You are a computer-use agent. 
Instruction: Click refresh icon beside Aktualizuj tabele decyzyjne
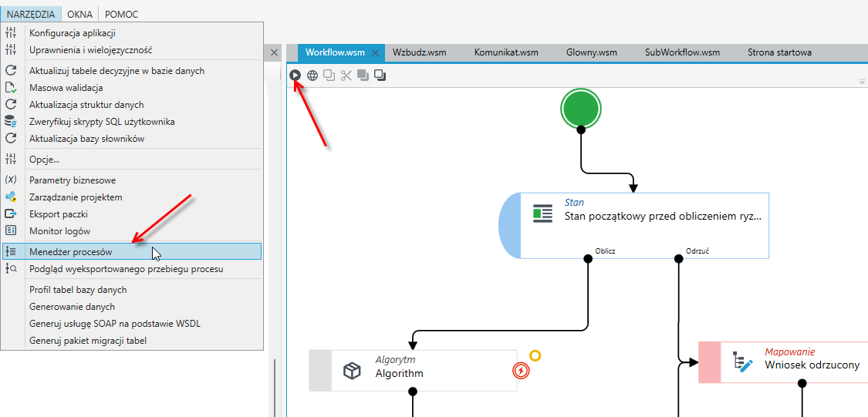point(11,70)
